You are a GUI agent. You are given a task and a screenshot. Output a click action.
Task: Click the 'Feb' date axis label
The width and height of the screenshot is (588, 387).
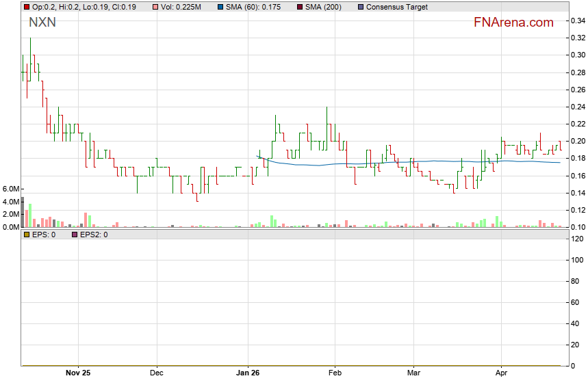click(335, 374)
